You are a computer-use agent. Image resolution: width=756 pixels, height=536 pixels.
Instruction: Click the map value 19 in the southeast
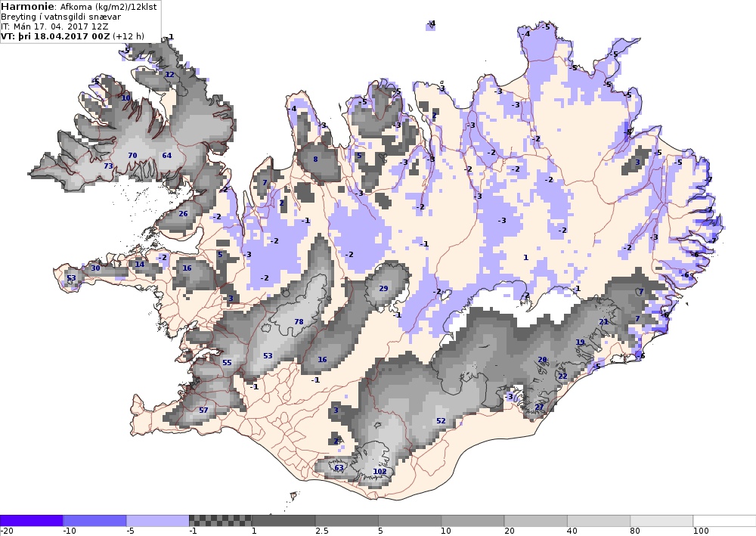580,342
